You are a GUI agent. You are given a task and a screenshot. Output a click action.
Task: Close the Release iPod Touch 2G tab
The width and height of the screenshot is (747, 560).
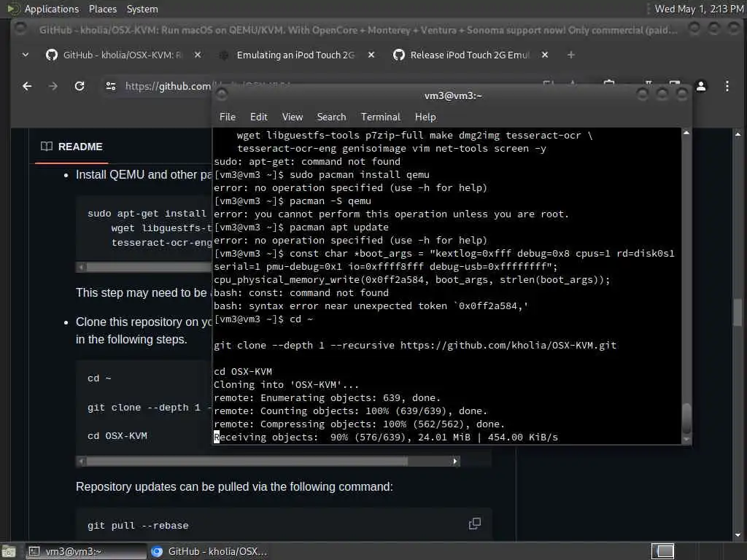pyautogui.click(x=544, y=55)
